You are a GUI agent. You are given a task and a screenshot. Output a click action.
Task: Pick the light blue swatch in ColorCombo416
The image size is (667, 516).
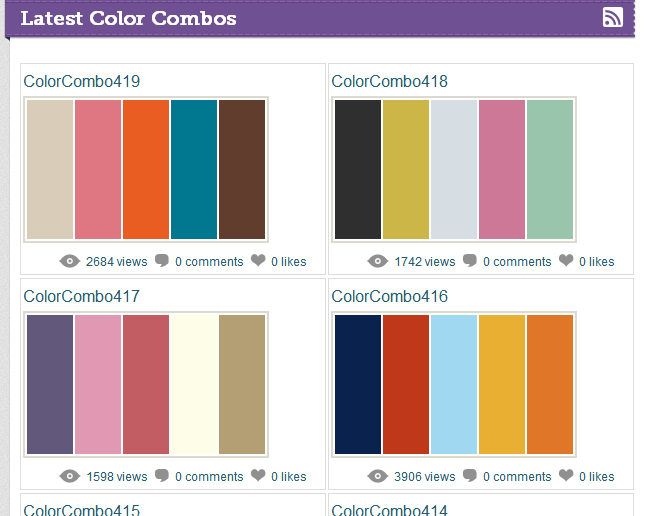(454, 385)
